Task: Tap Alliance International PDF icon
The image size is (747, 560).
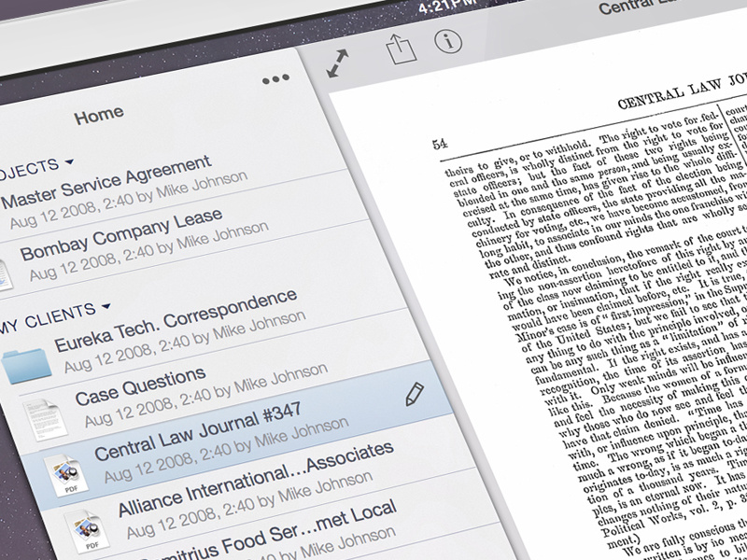Action: pyautogui.click(x=86, y=531)
